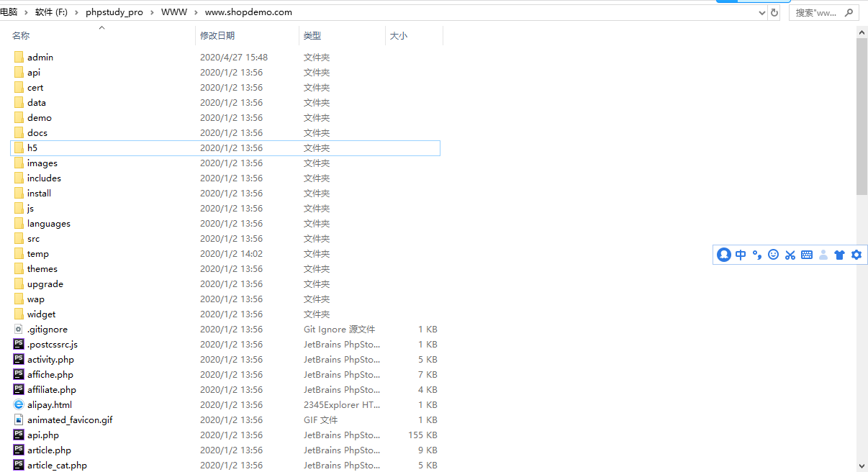Open the virtual keyboard from input toolbar
The image size is (868, 472).
(806, 254)
